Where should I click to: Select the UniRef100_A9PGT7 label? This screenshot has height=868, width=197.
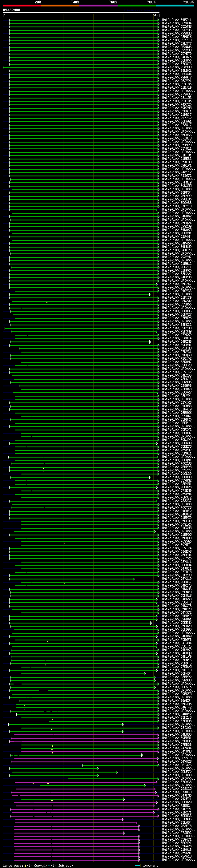coord(176,78)
